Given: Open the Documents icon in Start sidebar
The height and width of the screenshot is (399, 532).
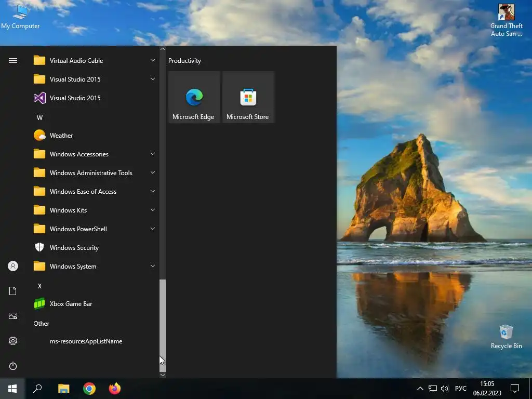Looking at the screenshot, I should [13, 291].
